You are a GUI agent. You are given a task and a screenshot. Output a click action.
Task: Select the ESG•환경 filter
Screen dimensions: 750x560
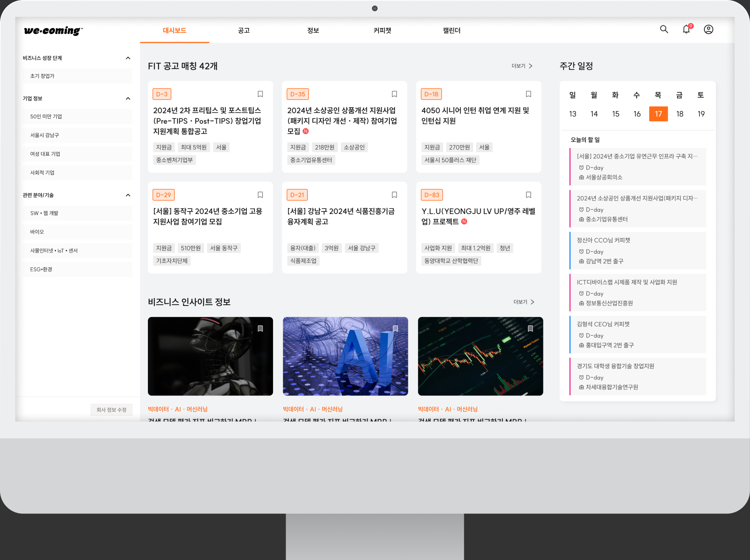(x=77, y=269)
